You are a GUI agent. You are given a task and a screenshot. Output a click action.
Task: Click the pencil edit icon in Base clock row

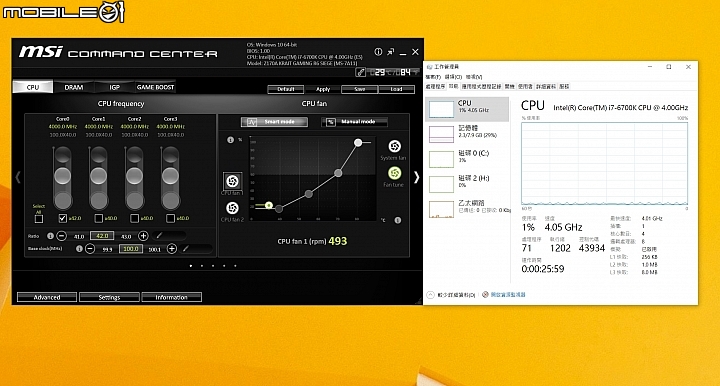pyautogui.click(x=186, y=249)
